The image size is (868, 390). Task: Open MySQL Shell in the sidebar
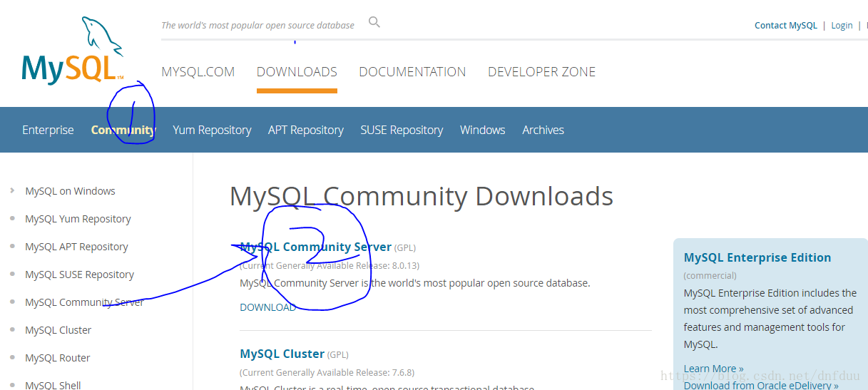point(53,385)
